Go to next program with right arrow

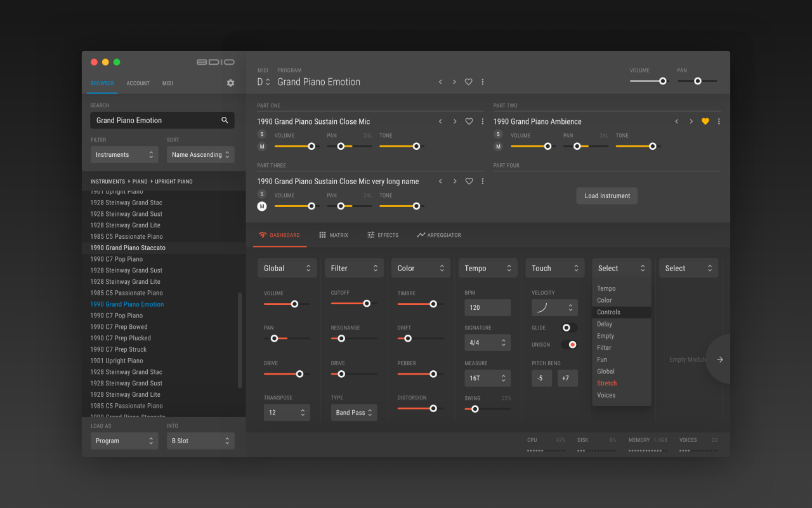[454, 82]
